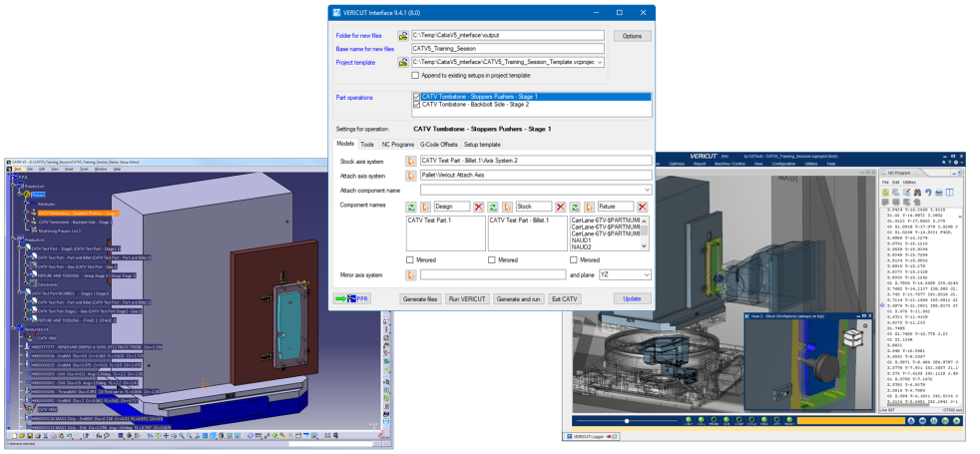This screenshot has height=454, width=980.
Task: Switch to the Tools tab
Action: point(367,145)
